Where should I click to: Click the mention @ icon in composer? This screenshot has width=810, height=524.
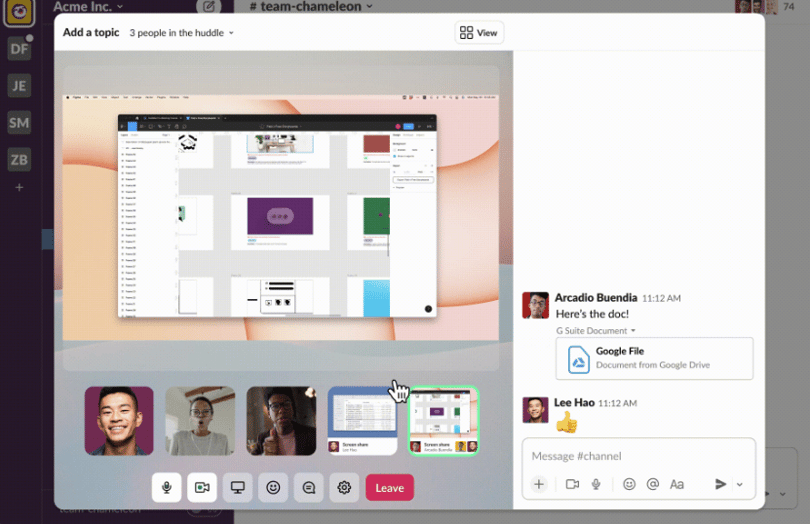[653, 484]
